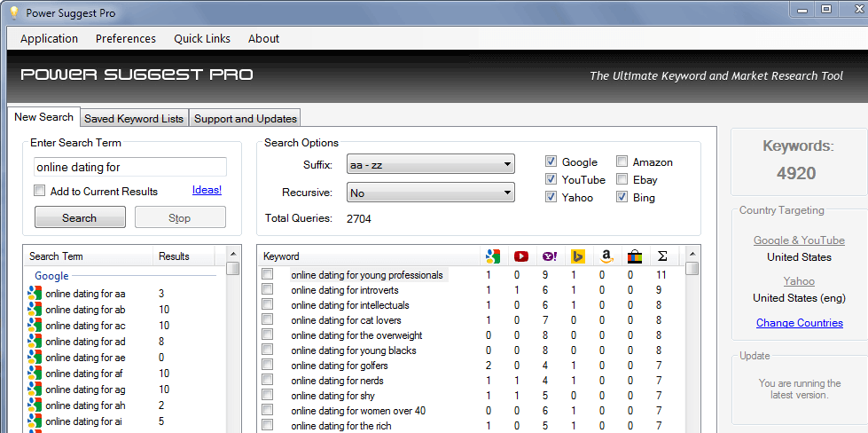Select keyword 'online dating for the rich'
This screenshot has width=868, height=433.
[341, 425]
